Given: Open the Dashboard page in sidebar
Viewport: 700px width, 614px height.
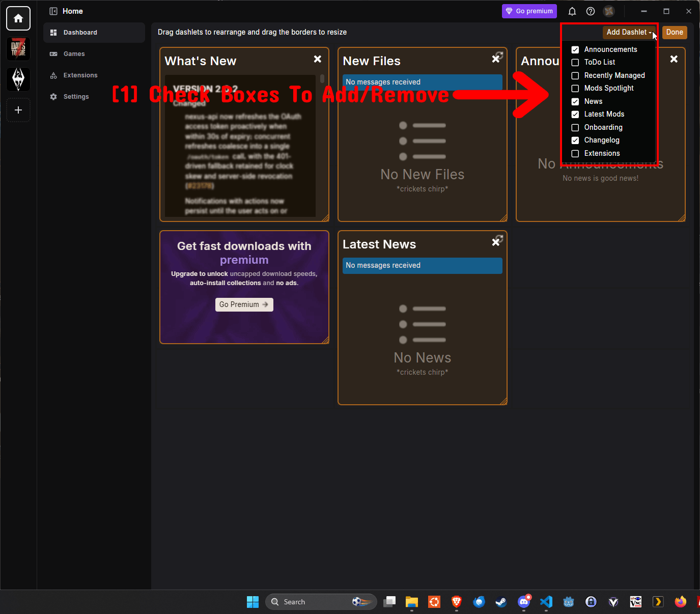Looking at the screenshot, I should [94, 33].
